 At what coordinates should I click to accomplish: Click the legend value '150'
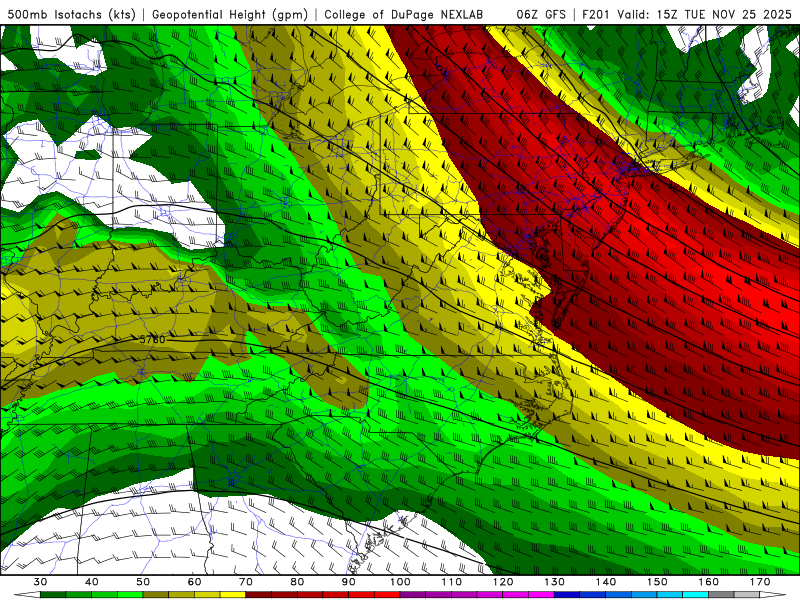point(657,582)
